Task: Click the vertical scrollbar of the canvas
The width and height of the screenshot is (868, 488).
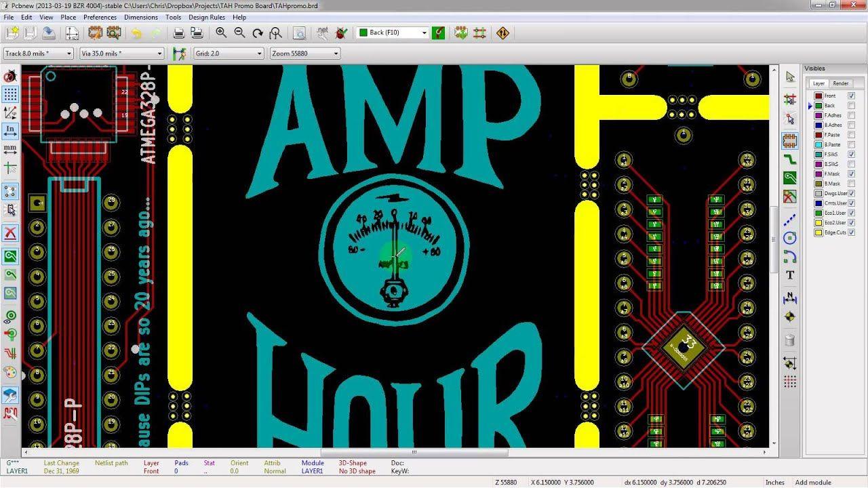Action: [x=774, y=256]
